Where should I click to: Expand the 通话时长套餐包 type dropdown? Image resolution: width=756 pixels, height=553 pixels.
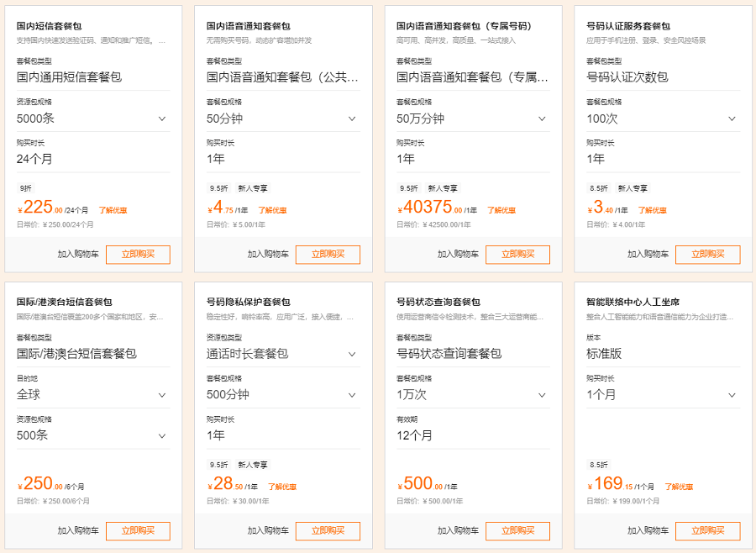[x=283, y=354]
